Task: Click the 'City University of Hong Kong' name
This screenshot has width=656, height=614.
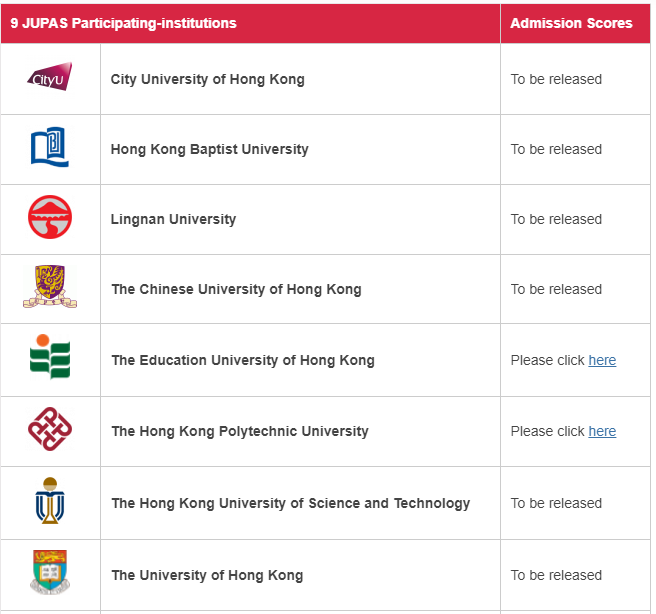Action: tap(208, 79)
